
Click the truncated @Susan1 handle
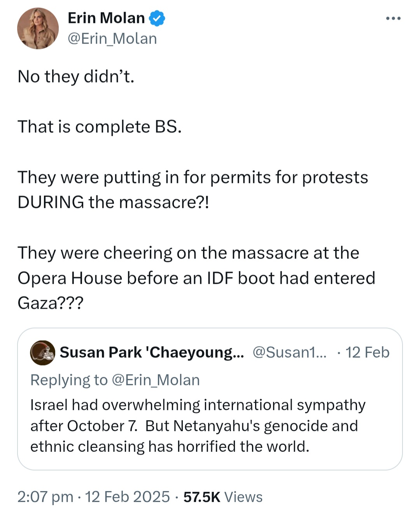(x=289, y=352)
